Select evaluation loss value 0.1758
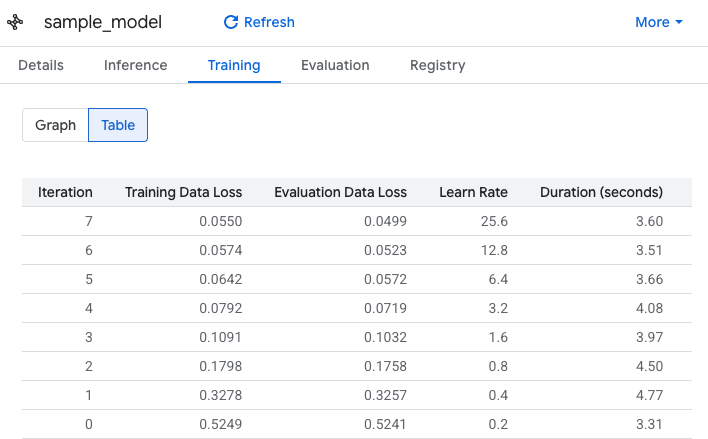 tap(386, 366)
